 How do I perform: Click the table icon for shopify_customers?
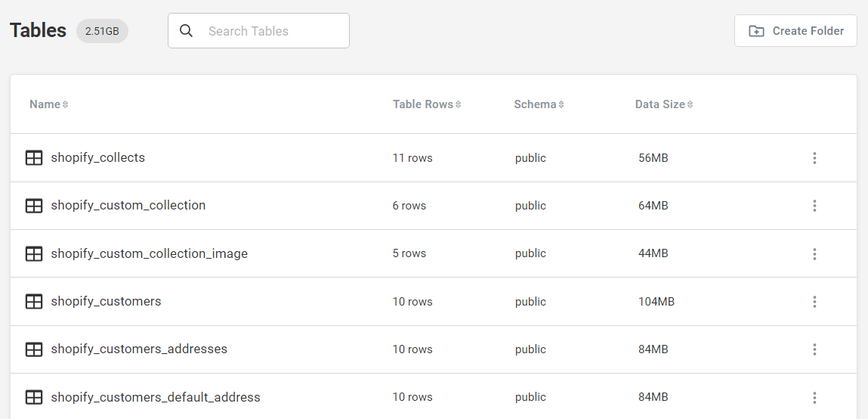click(34, 302)
